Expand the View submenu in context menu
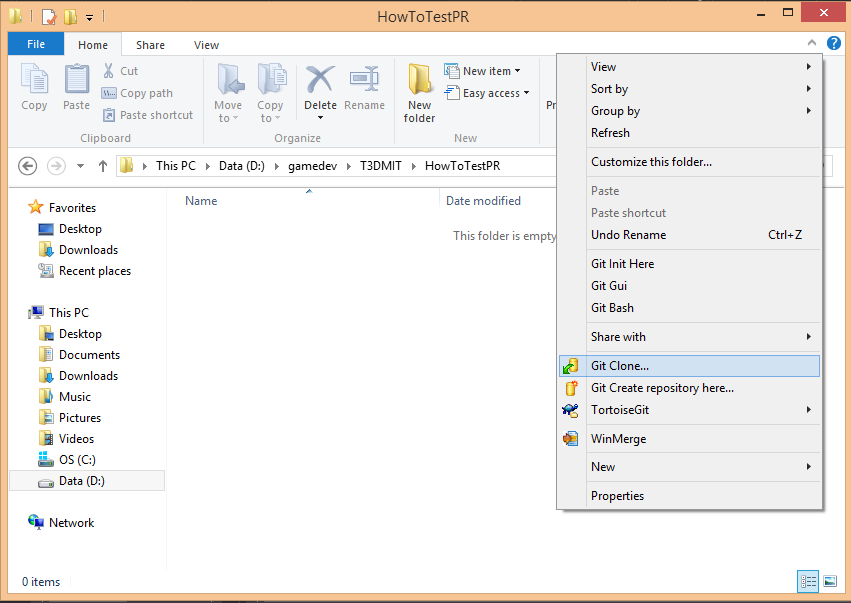Image resolution: width=851 pixels, height=603 pixels. [689, 67]
